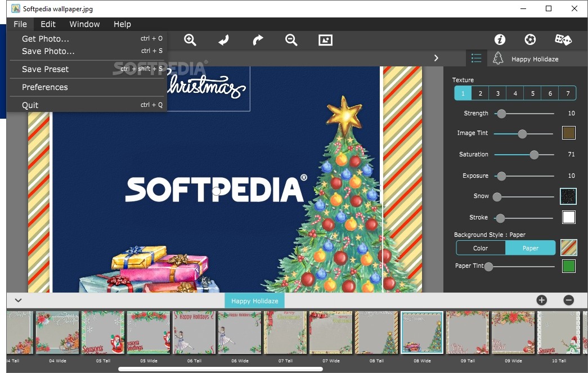Open the Window menu
Image resolution: width=588 pixels, height=373 pixels.
point(85,24)
